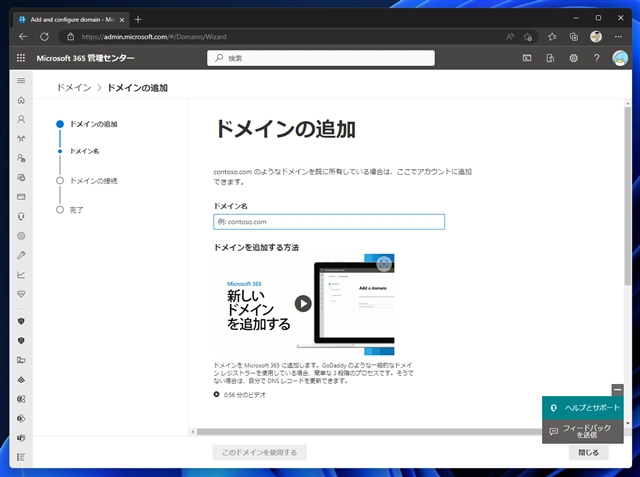Image resolution: width=640 pixels, height=477 pixels.
Task: Close the Add and configure domain tab
Action: click(x=122, y=20)
